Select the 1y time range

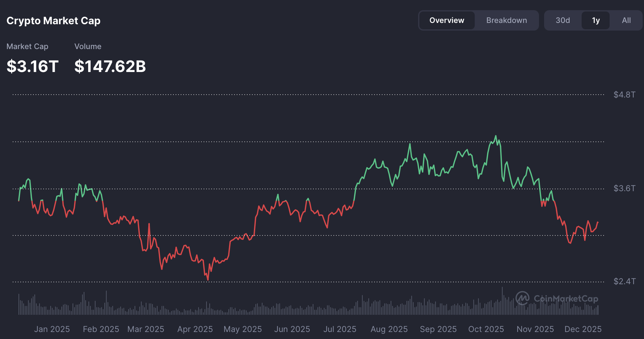595,20
